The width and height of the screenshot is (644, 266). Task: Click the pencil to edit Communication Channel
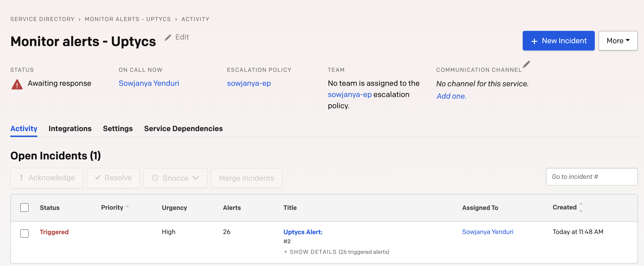tap(526, 64)
